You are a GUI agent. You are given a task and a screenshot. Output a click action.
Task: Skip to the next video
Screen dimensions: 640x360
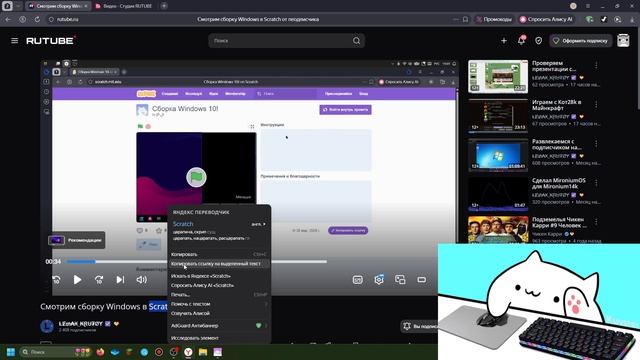click(x=120, y=280)
